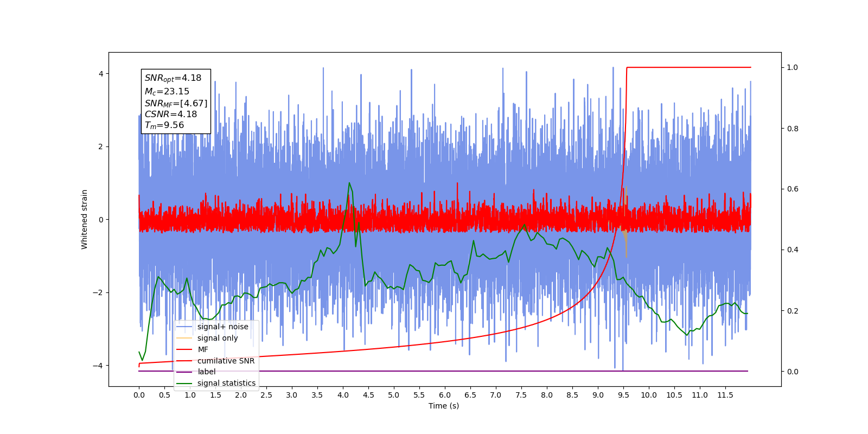Click the 0.0 tick on the time axis

pyautogui.click(x=139, y=395)
